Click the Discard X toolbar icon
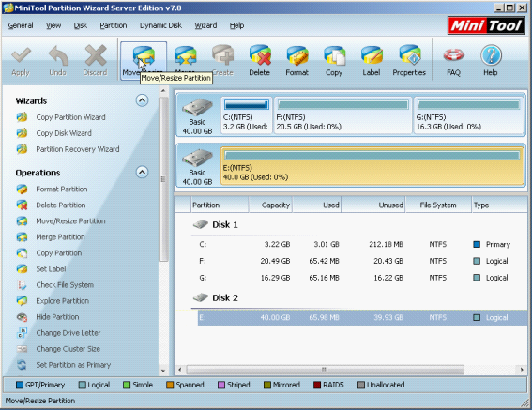Viewport: 532px width, 410px height. (x=96, y=55)
